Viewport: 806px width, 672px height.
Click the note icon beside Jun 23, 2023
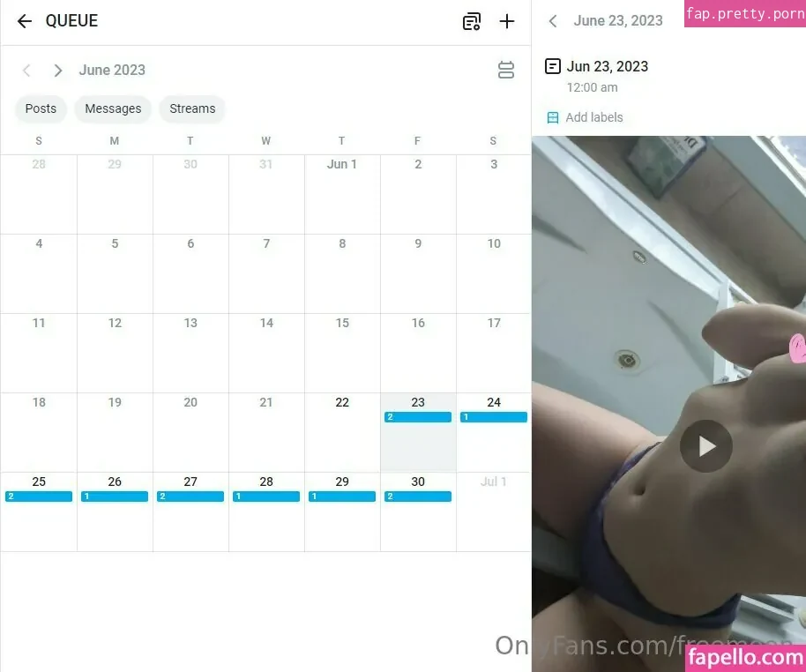click(553, 66)
